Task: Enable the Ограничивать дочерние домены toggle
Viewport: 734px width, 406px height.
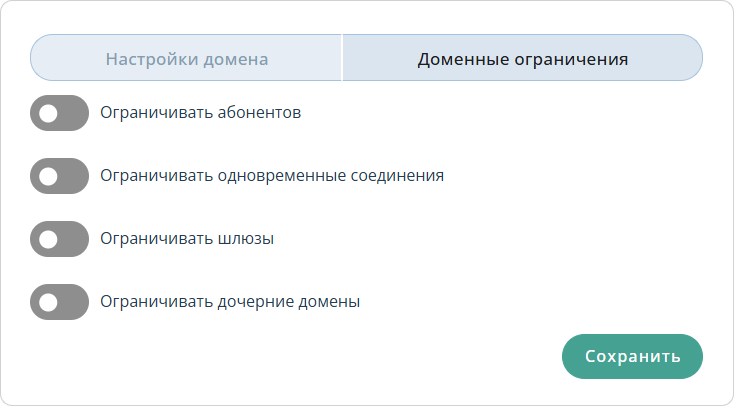Action: pos(60,301)
